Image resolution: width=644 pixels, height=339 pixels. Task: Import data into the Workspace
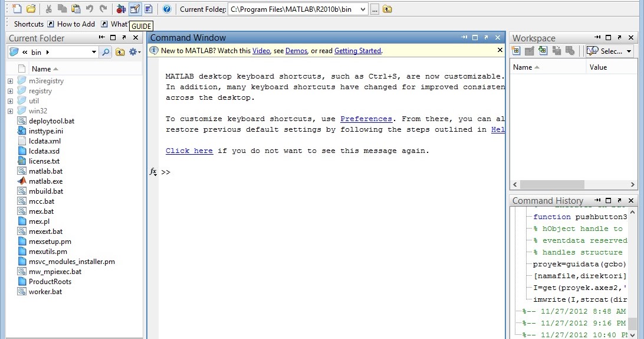(543, 51)
